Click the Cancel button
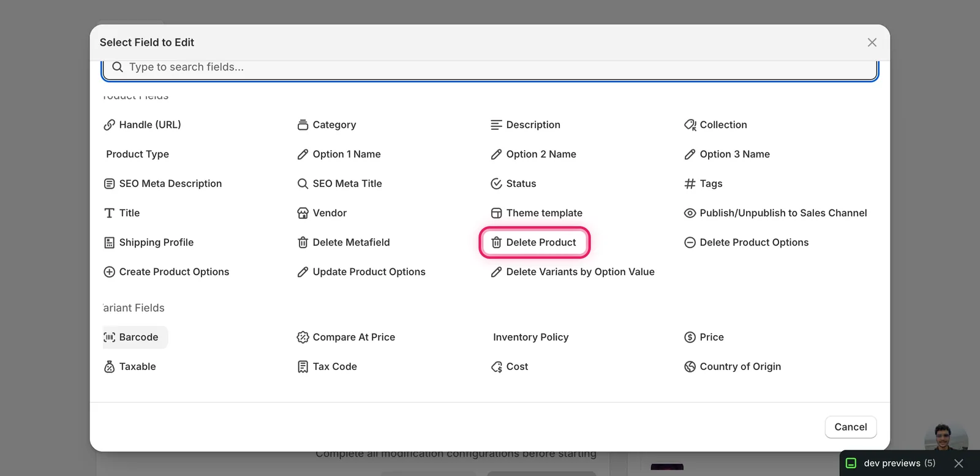980x476 pixels. 851,427
